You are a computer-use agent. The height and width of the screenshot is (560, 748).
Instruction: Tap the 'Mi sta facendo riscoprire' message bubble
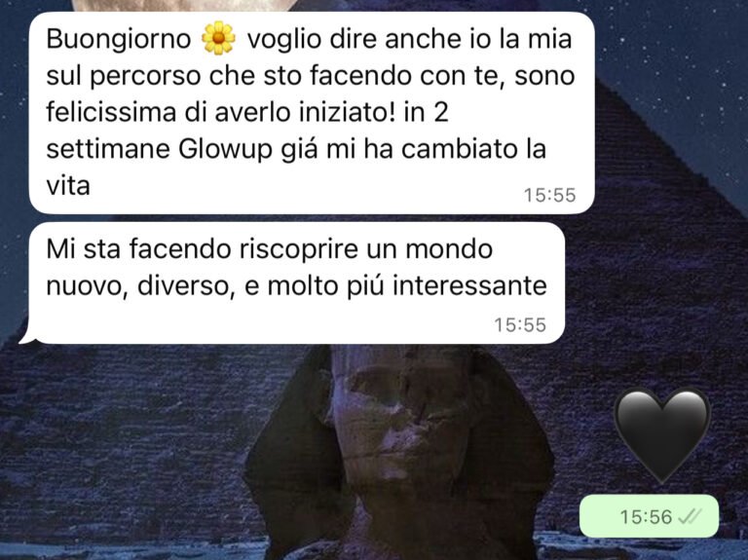(x=296, y=282)
